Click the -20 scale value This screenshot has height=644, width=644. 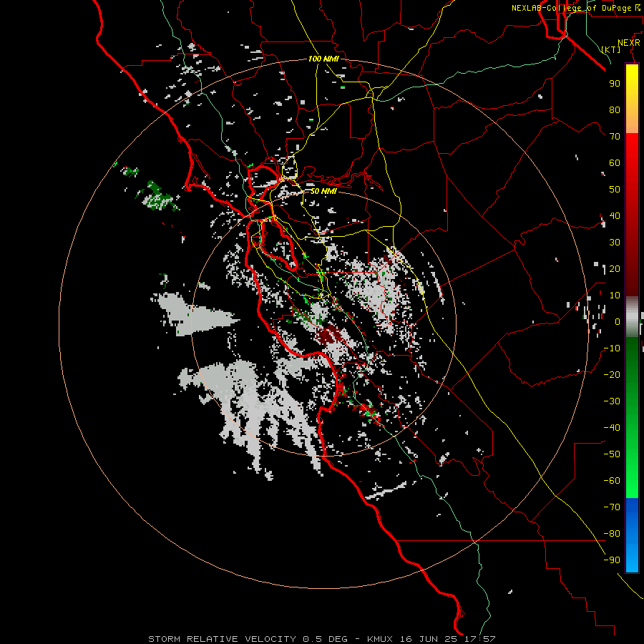(612, 375)
